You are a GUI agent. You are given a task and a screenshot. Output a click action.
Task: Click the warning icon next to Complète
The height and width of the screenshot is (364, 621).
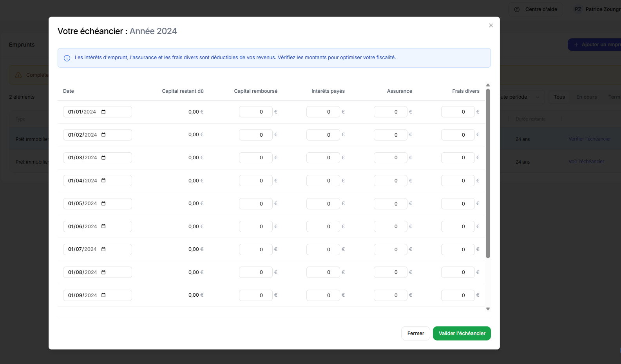click(x=18, y=75)
